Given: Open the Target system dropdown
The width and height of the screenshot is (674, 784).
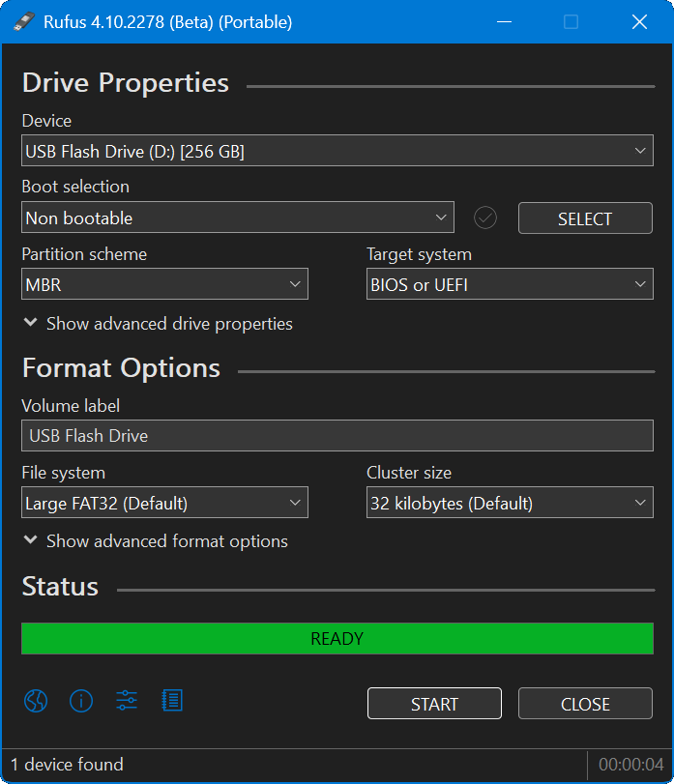Looking at the screenshot, I should [x=510, y=284].
